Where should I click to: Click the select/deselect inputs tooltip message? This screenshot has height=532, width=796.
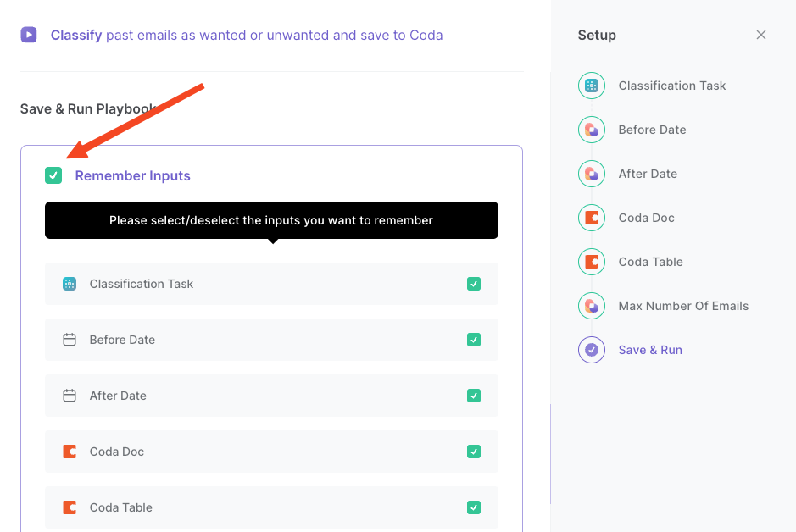271,220
